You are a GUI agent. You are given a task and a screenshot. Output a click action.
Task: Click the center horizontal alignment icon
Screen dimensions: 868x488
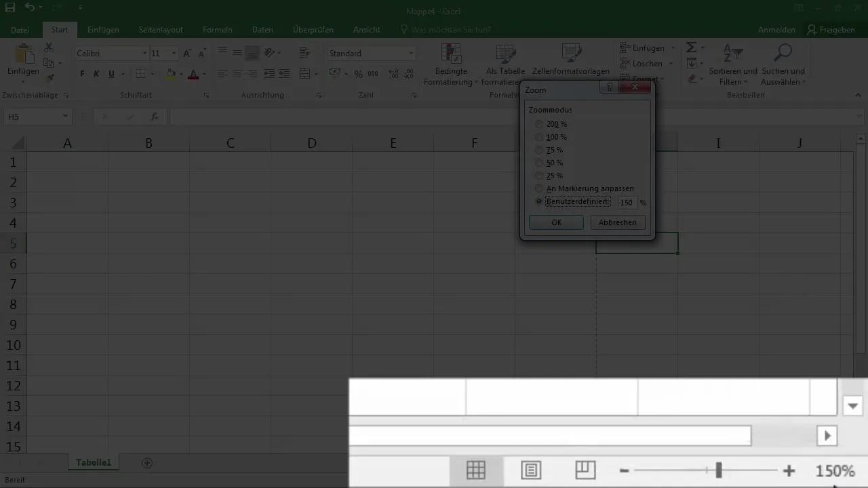(x=237, y=74)
